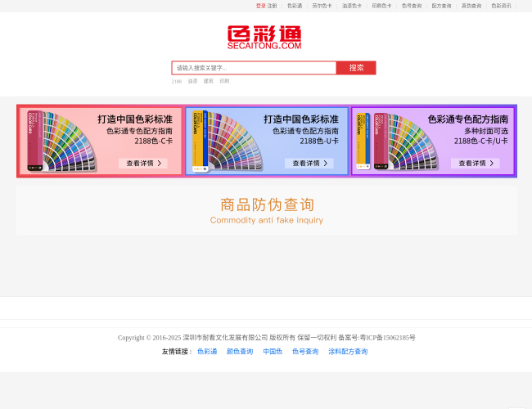Click the red 搜索 search button
Screen dimensions: 532x409
(x=356, y=68)
